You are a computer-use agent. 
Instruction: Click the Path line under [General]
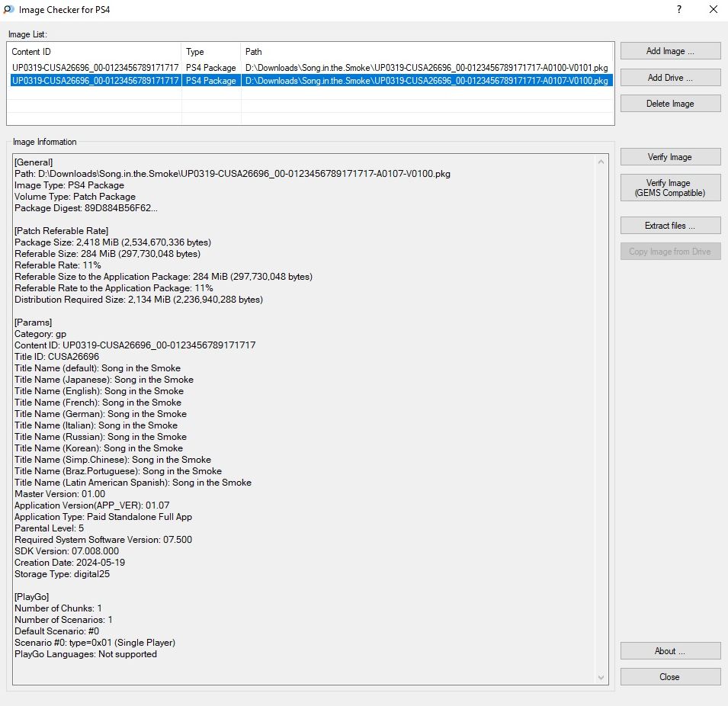233,174
